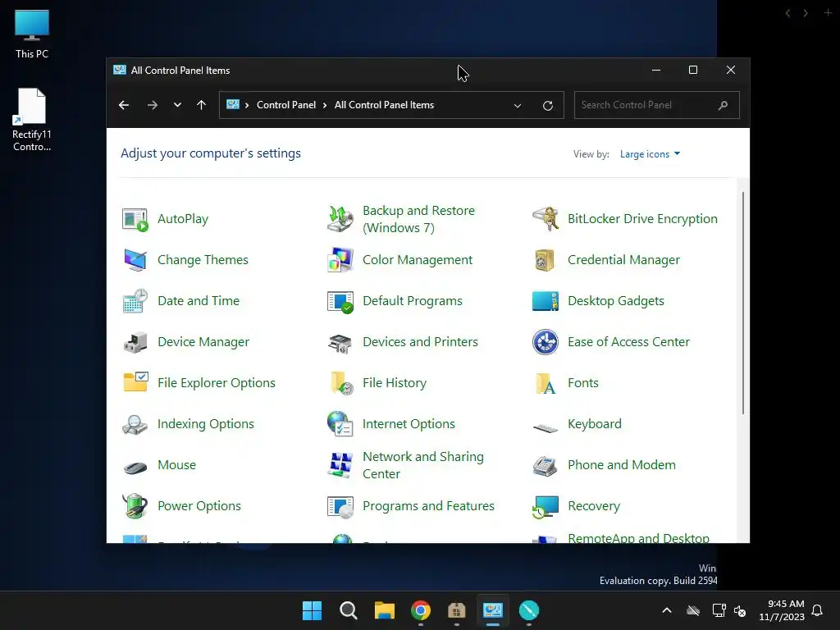Open Default Programs icon

point(340,301)
